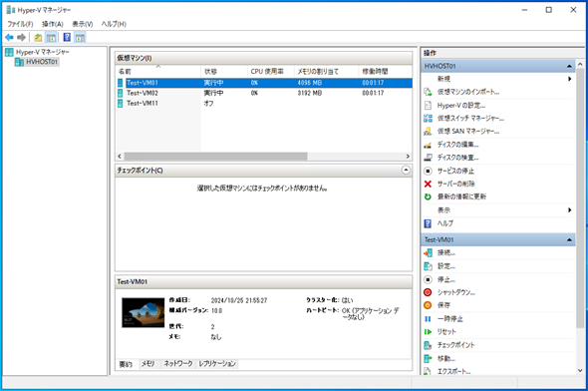Click the red シャットダウン icon
The width and height of the screenshot is (588, 391).
428,292
